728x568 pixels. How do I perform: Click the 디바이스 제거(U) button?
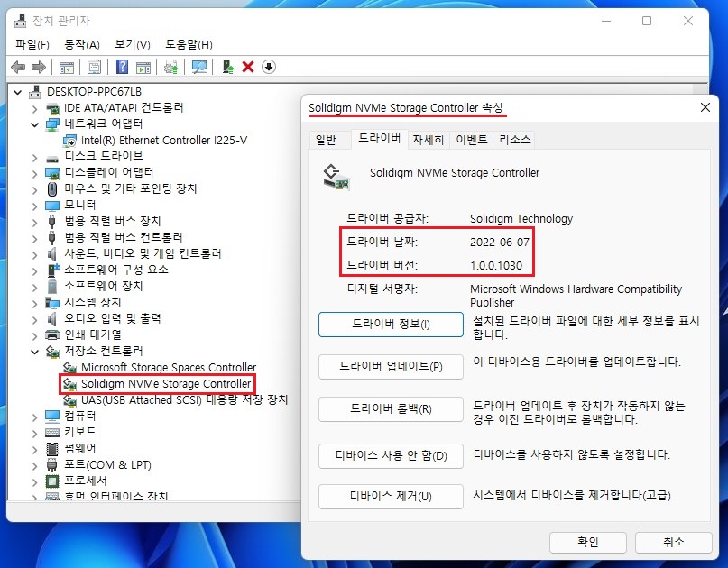coord(391,497)
